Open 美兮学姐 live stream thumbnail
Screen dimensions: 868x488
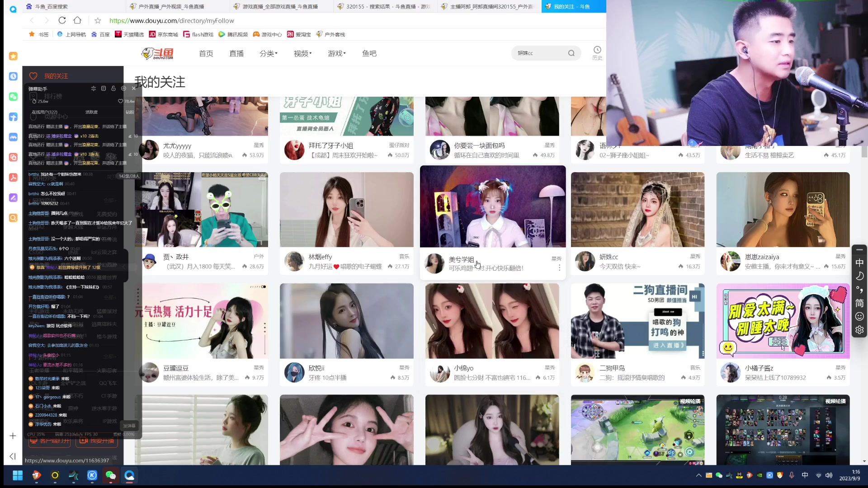(x=493, y=206)
